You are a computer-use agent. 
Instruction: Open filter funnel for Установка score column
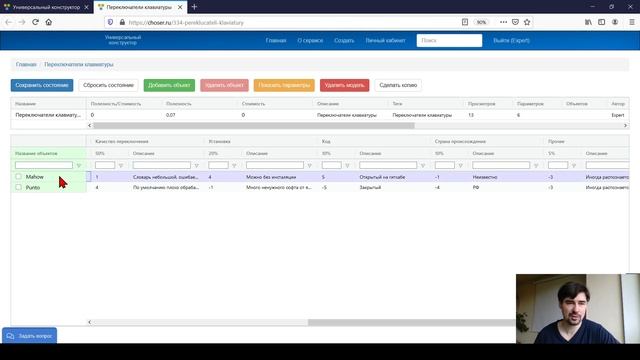234,166
